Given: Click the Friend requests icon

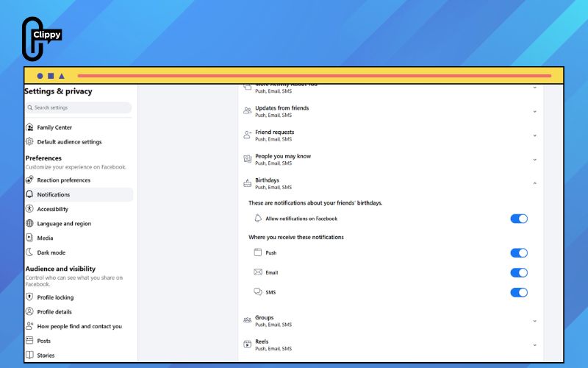Looking at the screenshot, I should [248, 135].
